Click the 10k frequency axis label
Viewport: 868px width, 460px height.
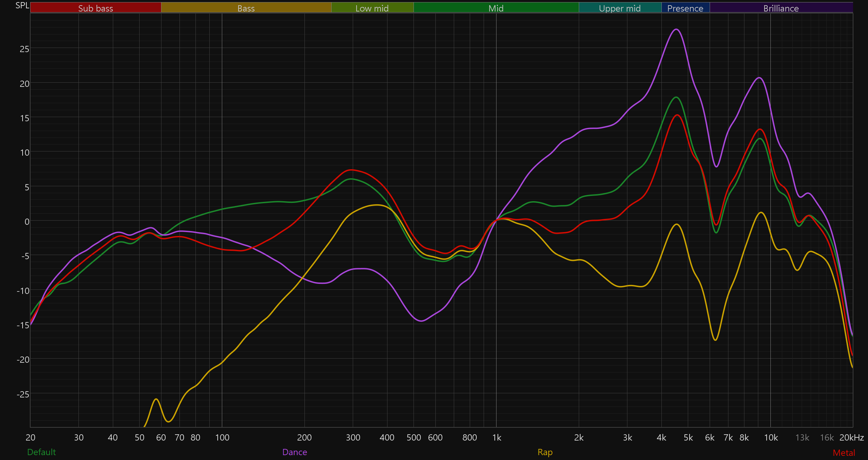click(x=771, y=437)
